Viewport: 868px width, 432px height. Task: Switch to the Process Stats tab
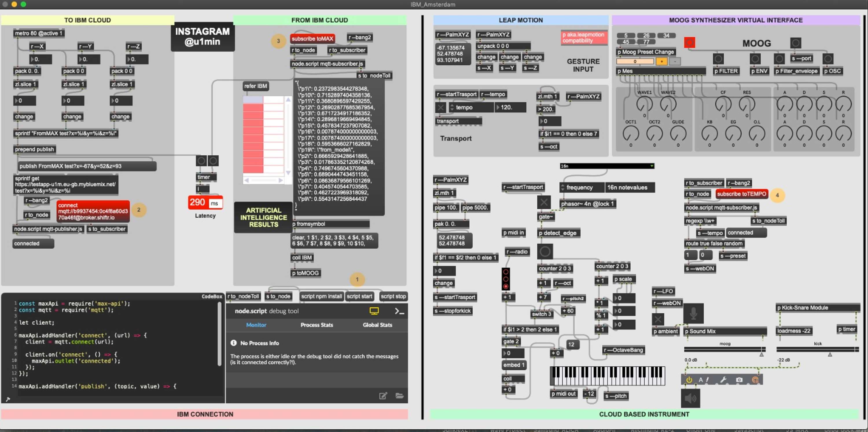point(317,325)
